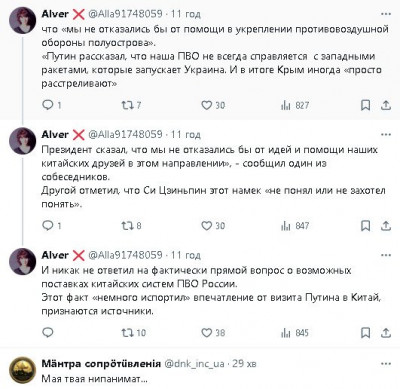Open more options on the first tweet
The image size is (400, 389).
[x=386, y=14]
